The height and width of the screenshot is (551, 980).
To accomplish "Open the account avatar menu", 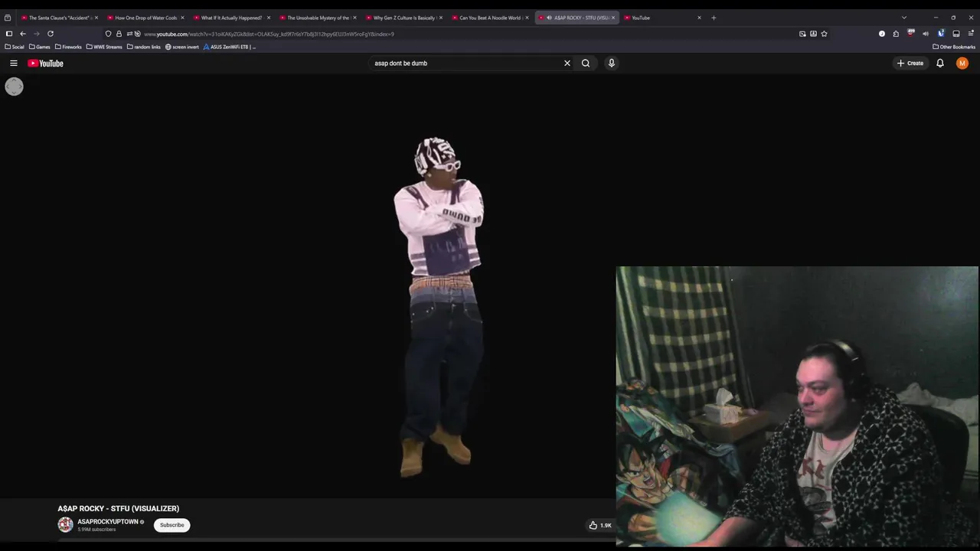I will coord(962,64).
